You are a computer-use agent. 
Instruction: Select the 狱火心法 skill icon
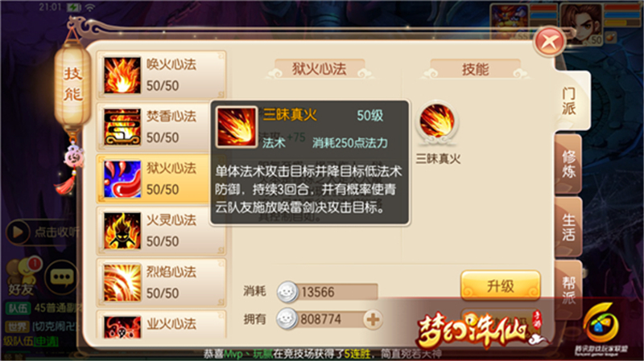click(x=122, y=178)
